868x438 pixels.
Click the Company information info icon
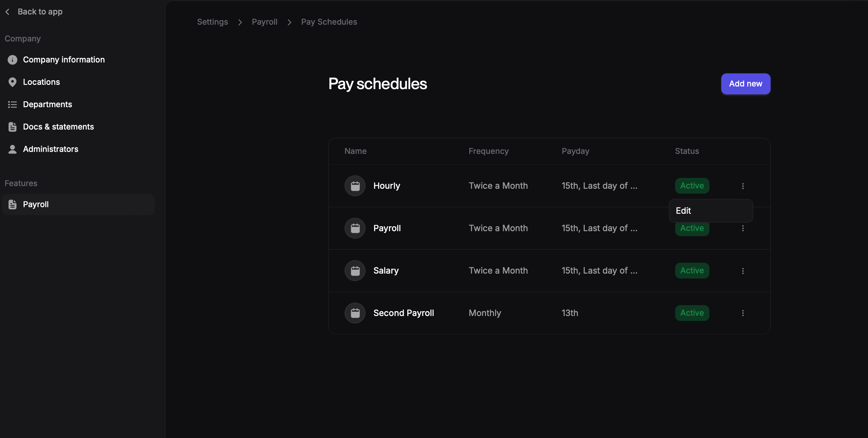coord(13,60)
